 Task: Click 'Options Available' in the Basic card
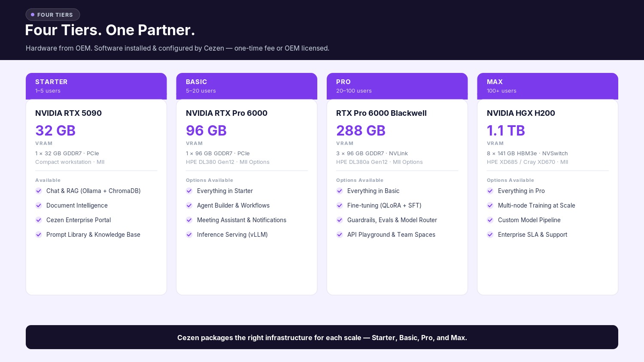(x=210, y=180)
